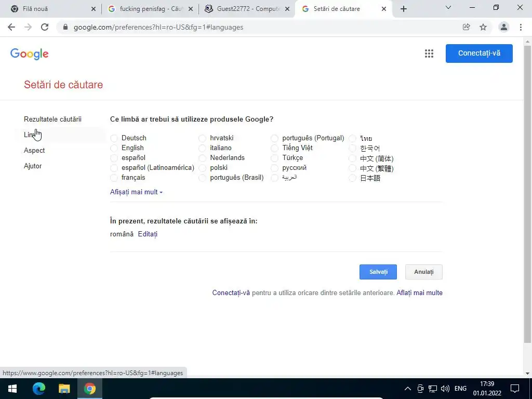Screen dimensions: 532x399
Task: Select the español language option
Action: coord(114,158)
